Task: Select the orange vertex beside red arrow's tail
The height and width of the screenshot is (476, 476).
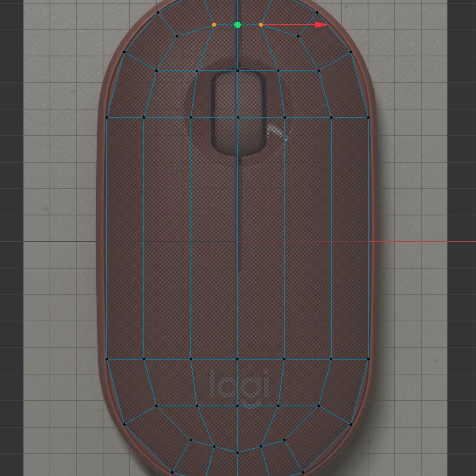Action: click(x=261, y=25)
